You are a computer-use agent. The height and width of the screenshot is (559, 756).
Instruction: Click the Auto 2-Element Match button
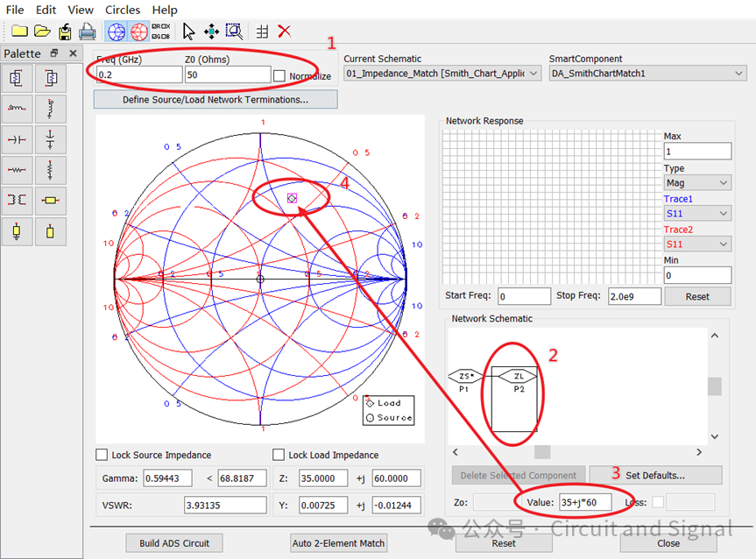[x=338, y=543]
